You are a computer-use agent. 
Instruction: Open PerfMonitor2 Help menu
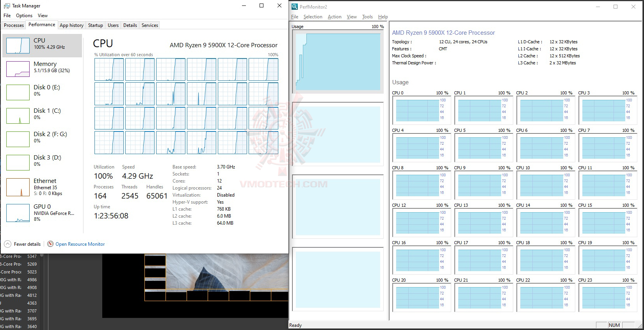point(383,17)
